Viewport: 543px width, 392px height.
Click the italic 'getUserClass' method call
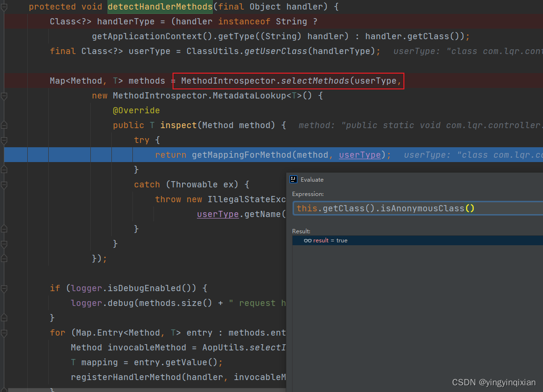(x=276, y=51)
